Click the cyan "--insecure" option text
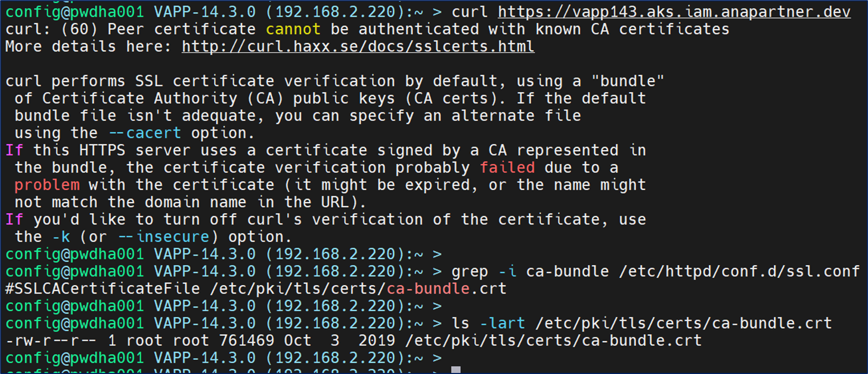This screenshot has height=374, width=868. [164, 237]
